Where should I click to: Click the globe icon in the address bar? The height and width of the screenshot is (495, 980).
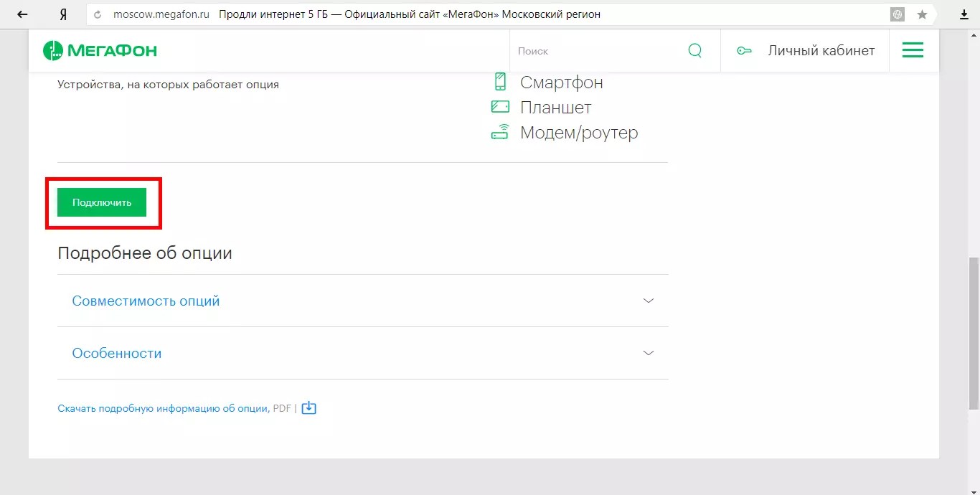pyautogui.click(x=897, y=14)
